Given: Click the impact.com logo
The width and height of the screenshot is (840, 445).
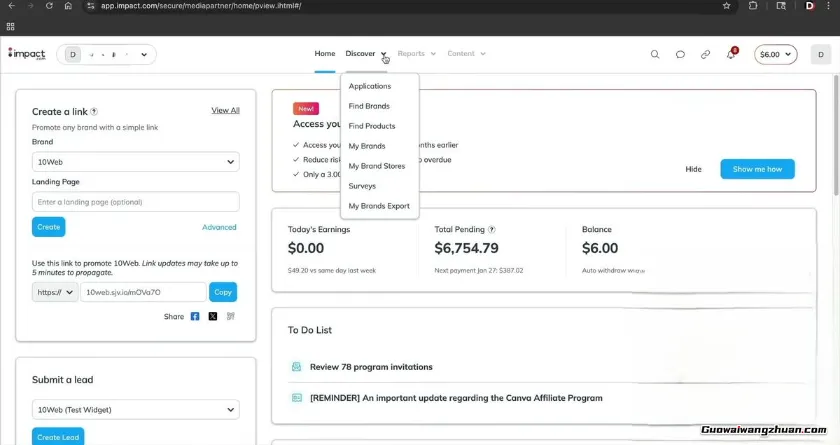Looking at the screenshot, I should (26, 54).
